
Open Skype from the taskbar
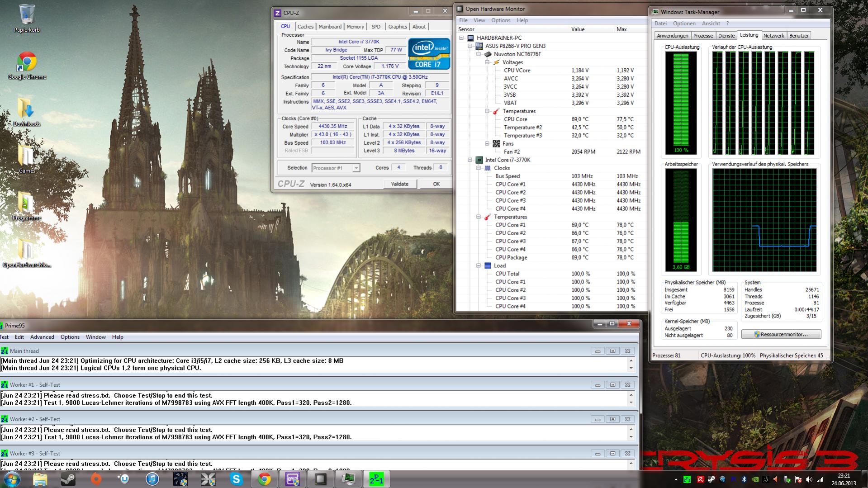236,479
